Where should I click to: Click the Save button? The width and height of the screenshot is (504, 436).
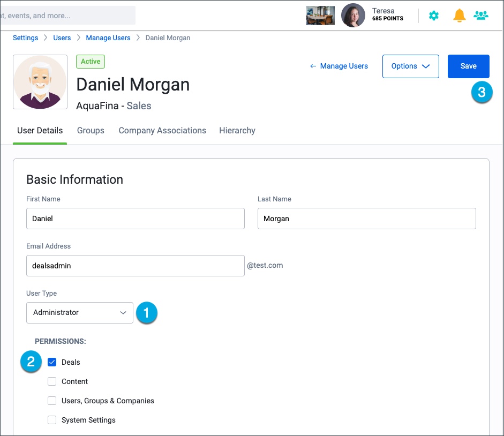468,66
